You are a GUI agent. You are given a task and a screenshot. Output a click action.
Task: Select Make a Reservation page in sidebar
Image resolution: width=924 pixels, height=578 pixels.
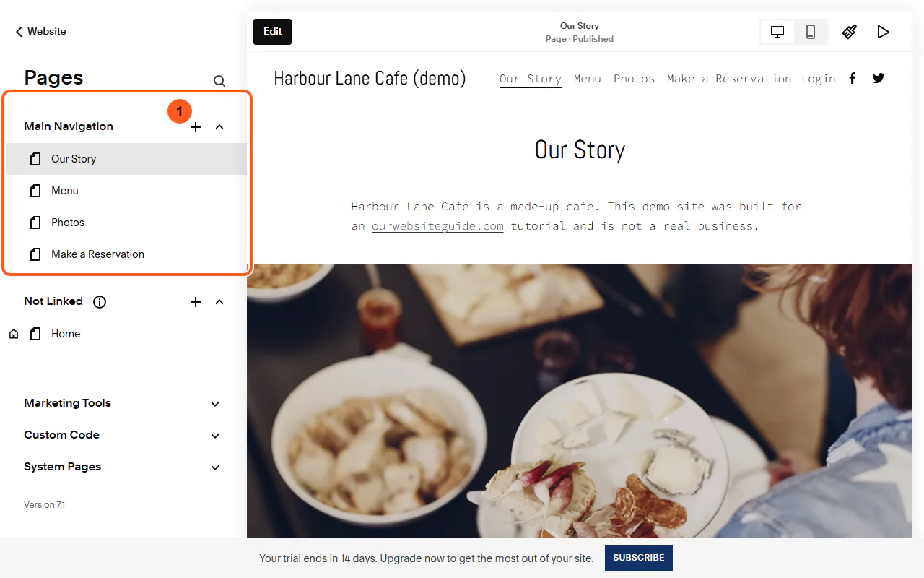click(x=126, y=254)
